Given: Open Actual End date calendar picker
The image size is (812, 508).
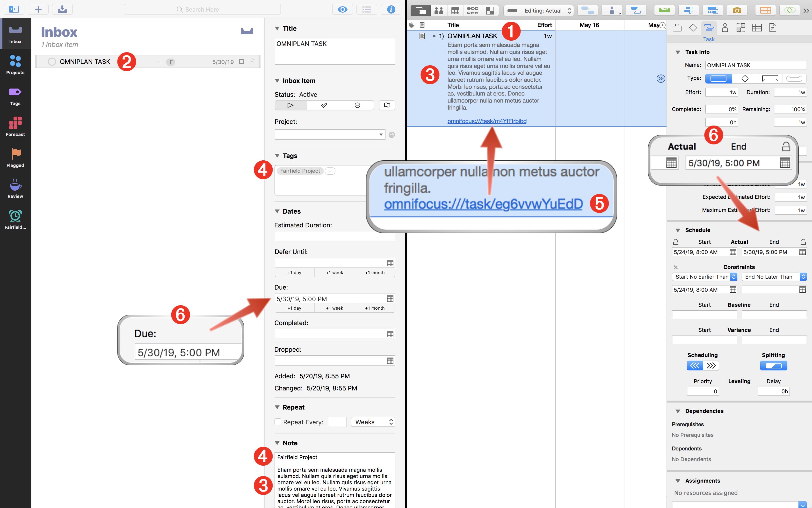Looking at the screenshot, I should click(x=802, y=252).
